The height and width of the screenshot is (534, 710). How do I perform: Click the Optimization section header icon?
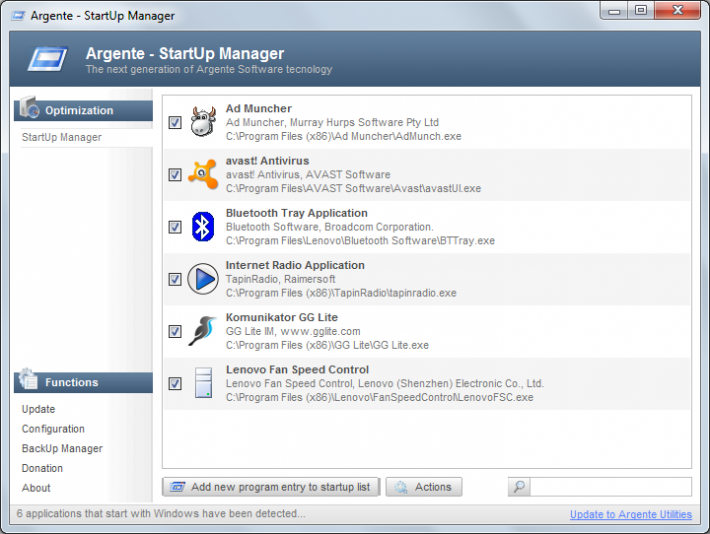pos(30,108)
